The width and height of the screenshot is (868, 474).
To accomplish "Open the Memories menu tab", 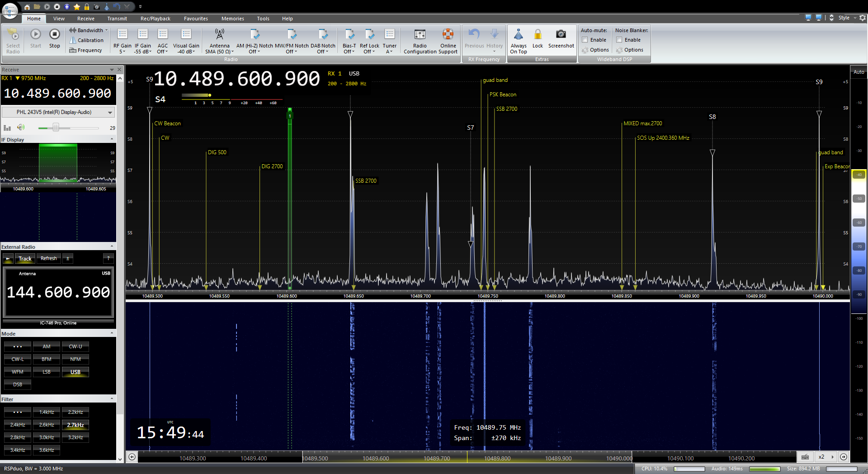I will (232, 19).
